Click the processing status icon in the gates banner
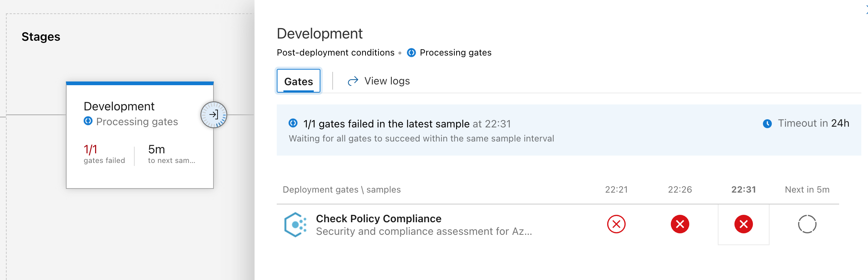868x280 pixels. [x=293, y=123]
